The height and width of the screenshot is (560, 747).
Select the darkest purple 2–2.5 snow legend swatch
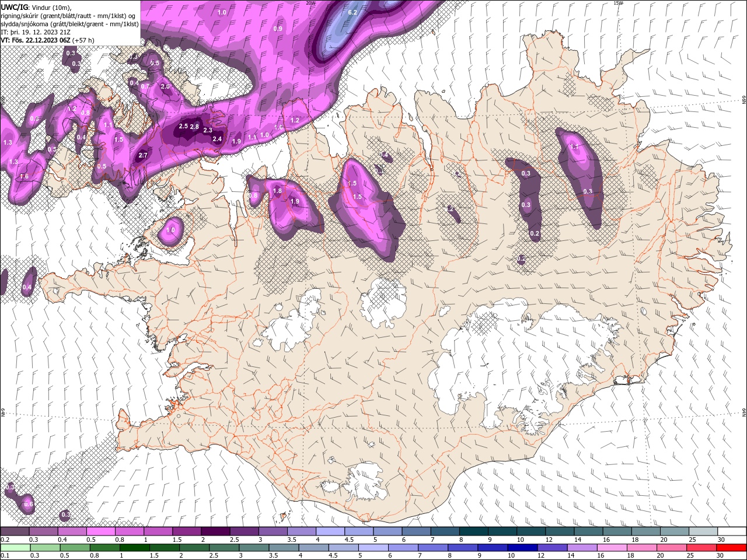(x=215, y=531)
